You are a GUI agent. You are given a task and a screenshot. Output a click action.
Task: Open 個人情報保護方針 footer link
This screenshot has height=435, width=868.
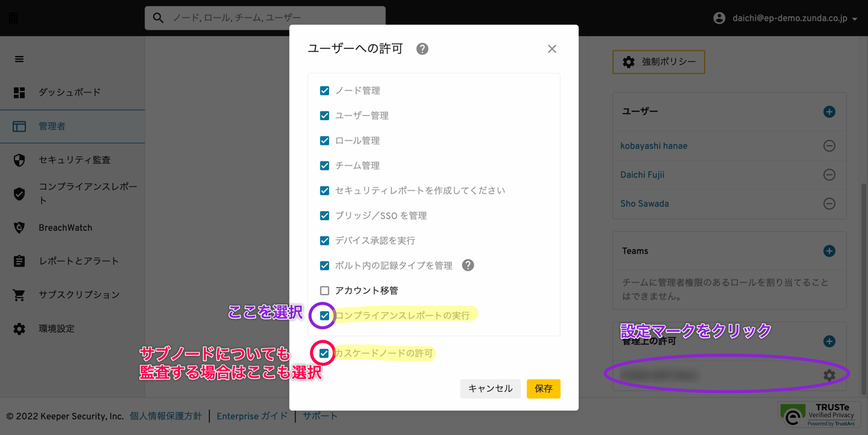coord(165,417)
